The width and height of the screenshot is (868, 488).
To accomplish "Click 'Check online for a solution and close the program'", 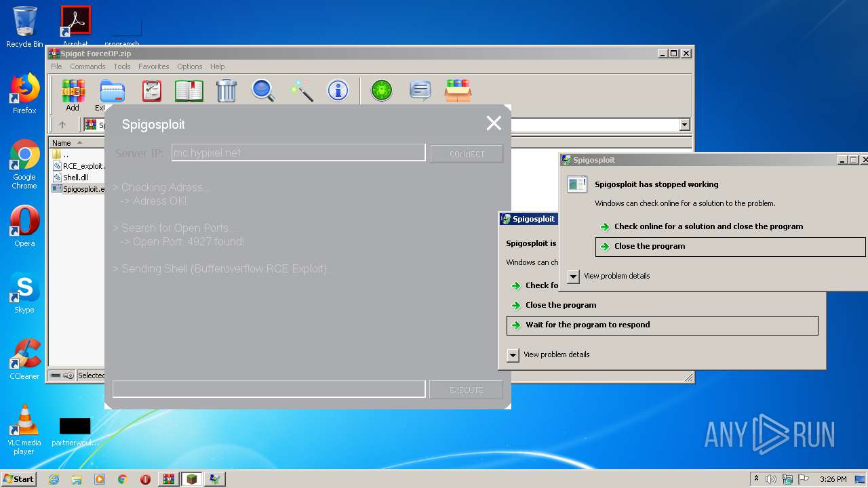I will point(708,226).
